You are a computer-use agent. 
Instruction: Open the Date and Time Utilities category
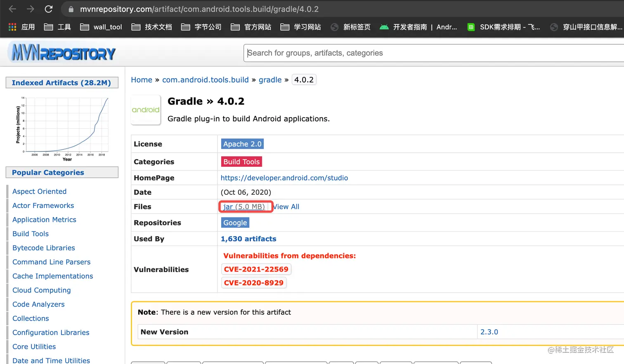pyautogui.click(x=51, y=360)
